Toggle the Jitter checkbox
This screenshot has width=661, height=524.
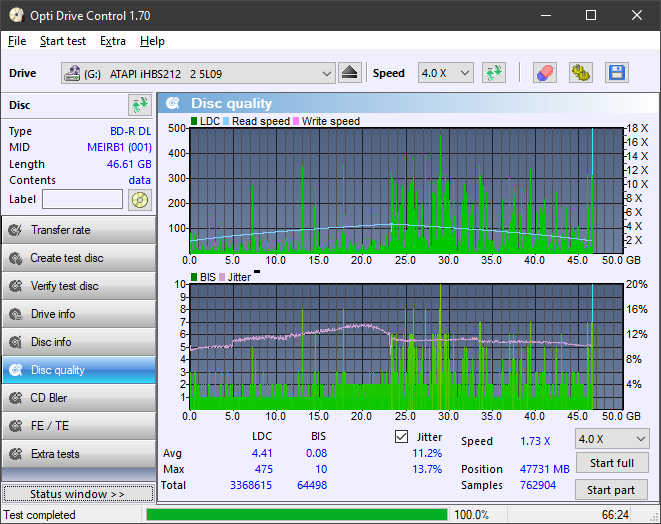(x=402, y=437)
